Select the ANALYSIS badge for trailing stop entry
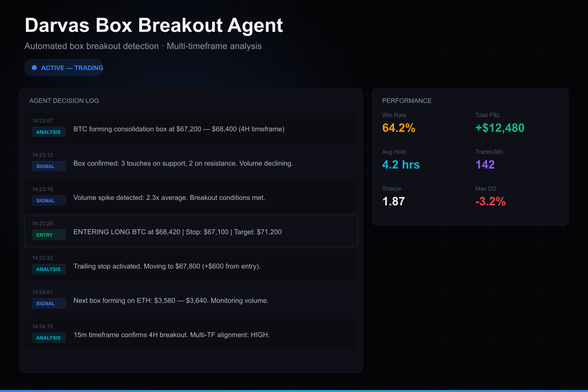This screenshot has width=588, height=392. tap(49, 269)
